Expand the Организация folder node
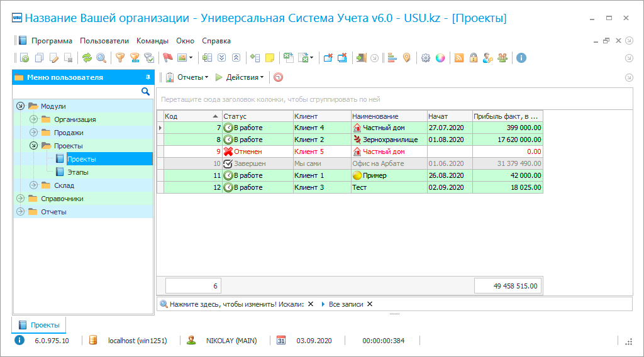Image resolution: width=644 pixels, height=357 pixels. pyautogui.click(x=34, y=119)
